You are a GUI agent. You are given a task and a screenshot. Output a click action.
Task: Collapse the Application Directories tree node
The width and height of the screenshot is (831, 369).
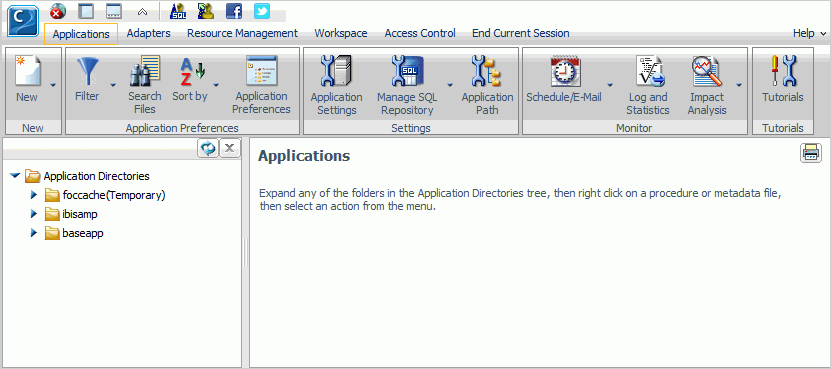[15, 175]
